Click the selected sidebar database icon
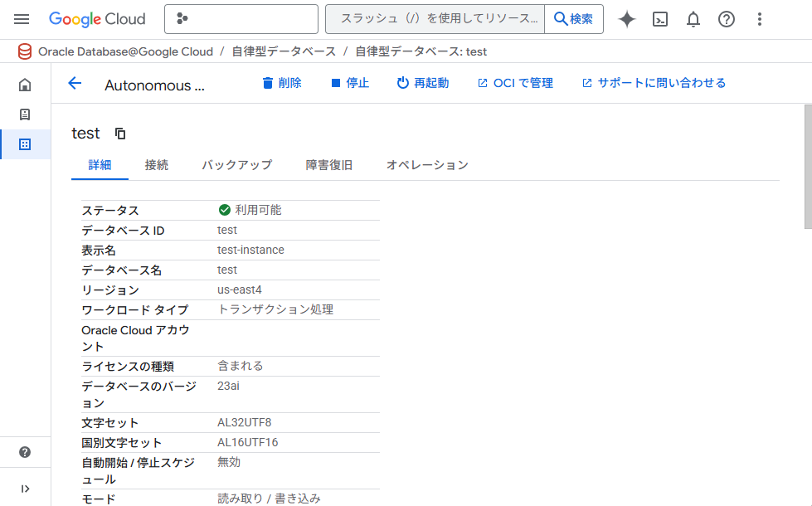Image resolution: width=812 pixels, height=506 pixels. (x=25, y=144)
